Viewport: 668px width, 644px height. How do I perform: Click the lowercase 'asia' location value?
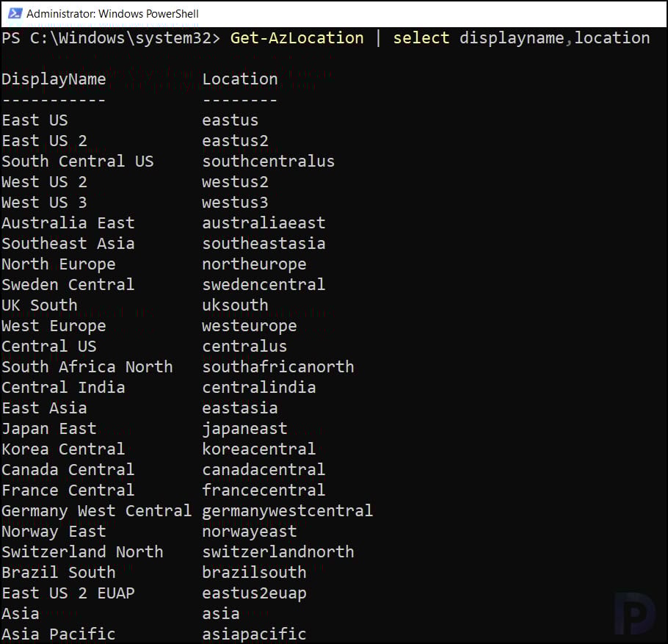click(x=221, y=614)
